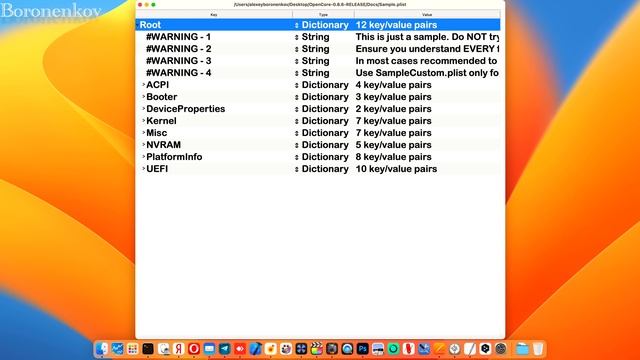Open type popup for Kernel row
Viewport: 640px width, 360px height.
point(297,121)
